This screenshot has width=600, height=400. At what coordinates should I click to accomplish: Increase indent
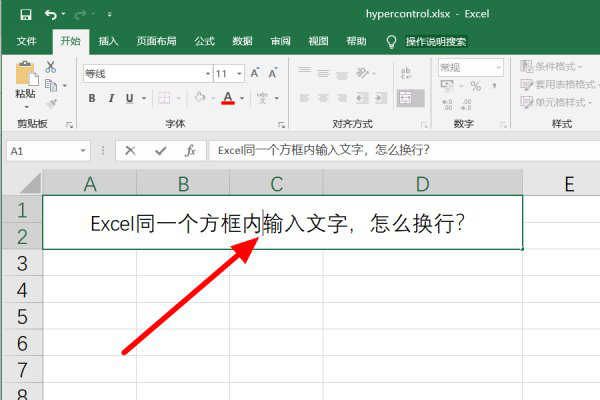(x=380, y=98)
